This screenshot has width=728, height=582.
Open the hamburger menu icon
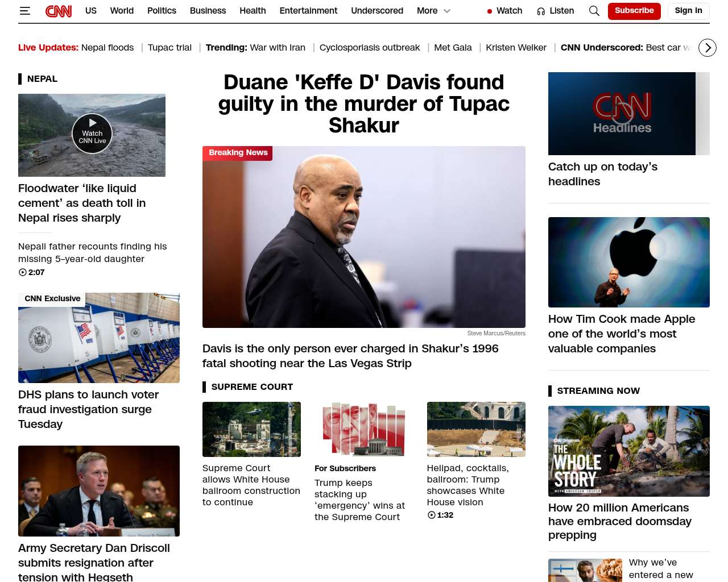point(24,11)
